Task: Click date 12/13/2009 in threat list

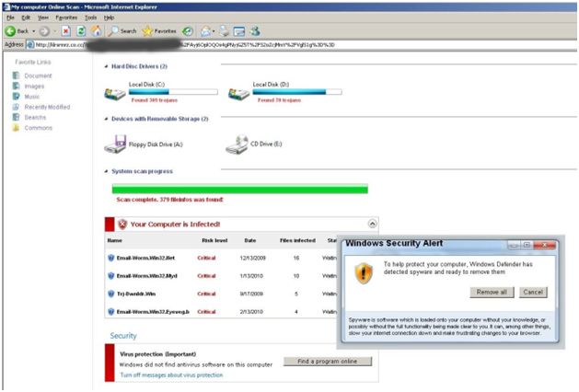Action: tap(252, 258)
